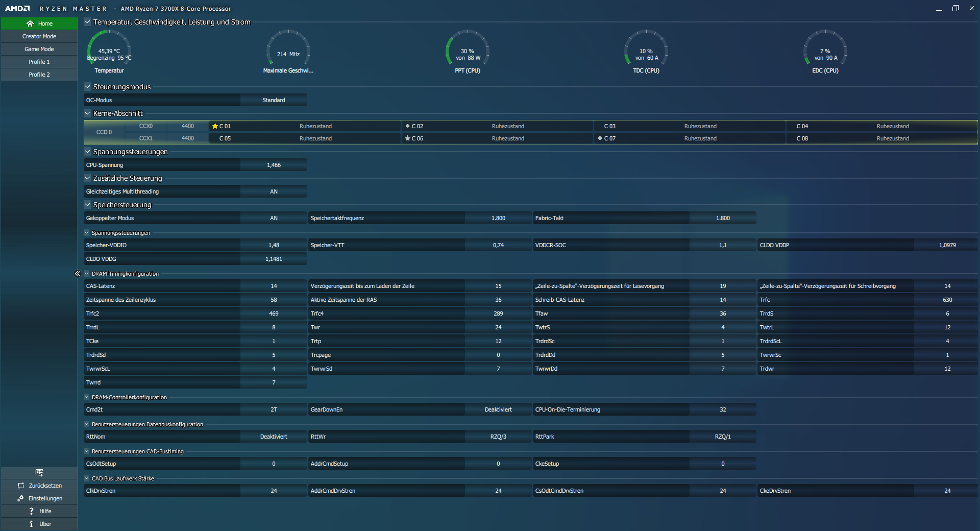Switch to the Game Mode tab
Image resolution: width=980 pixels, height=531 pixels.
coord(39,49)
